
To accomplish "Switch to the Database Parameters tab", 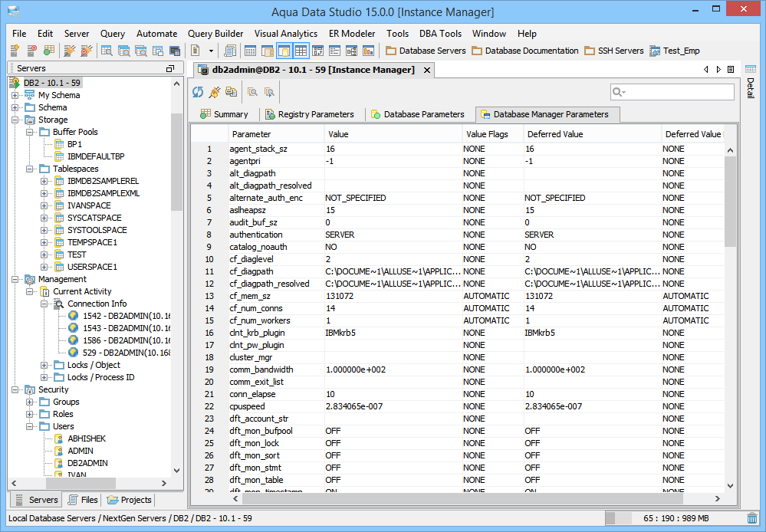I will click(418, 114).
